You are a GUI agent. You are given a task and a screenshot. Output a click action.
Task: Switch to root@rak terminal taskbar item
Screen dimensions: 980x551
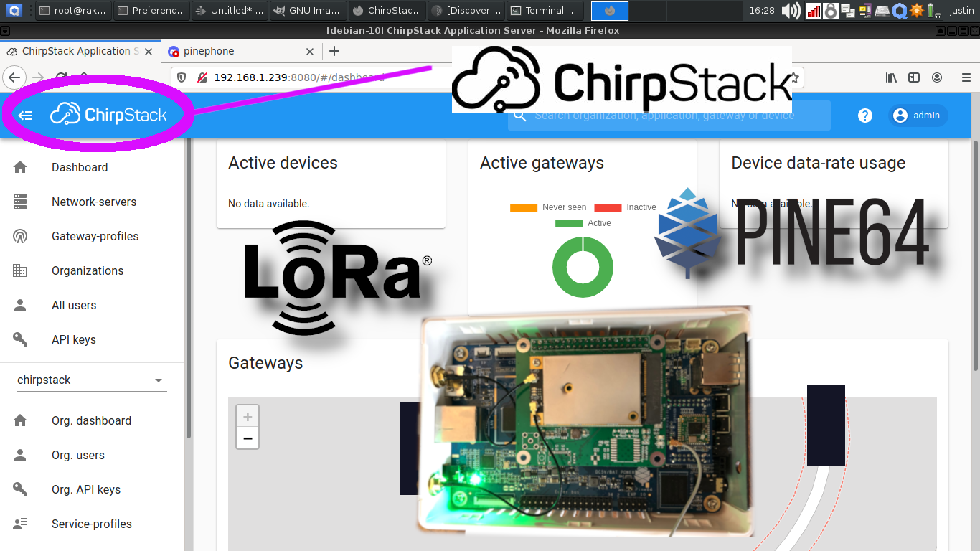pos(72,11)
